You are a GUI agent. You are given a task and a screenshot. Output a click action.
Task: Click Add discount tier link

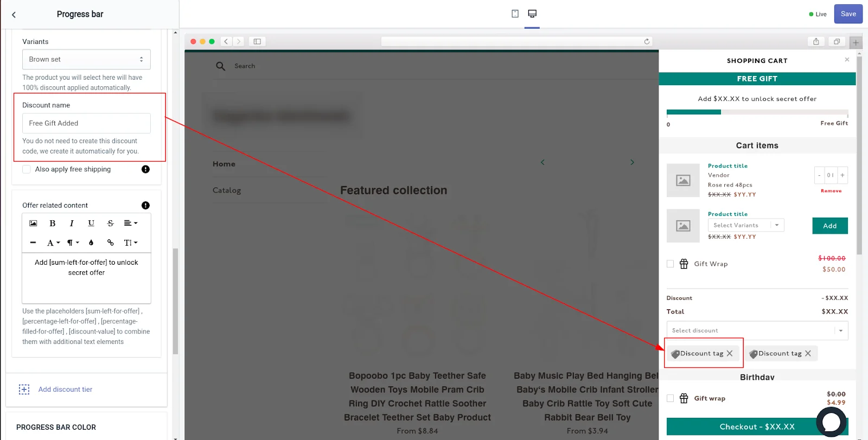65,390
